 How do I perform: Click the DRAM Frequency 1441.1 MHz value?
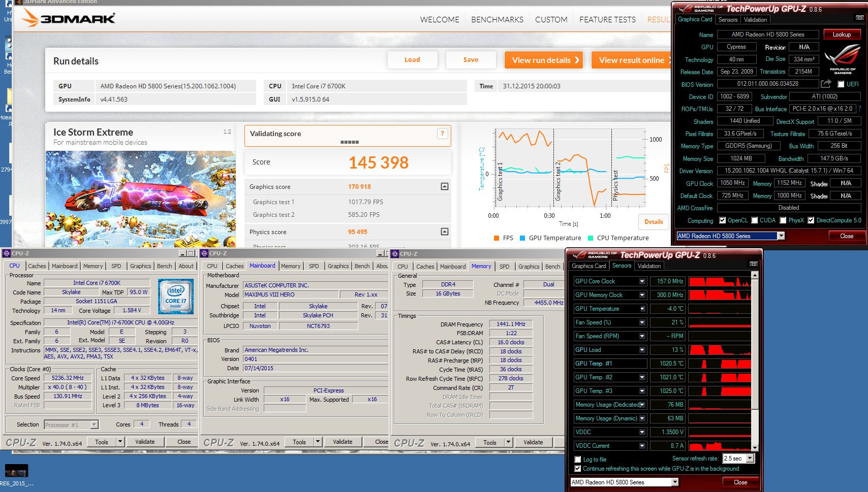[511, 324]
